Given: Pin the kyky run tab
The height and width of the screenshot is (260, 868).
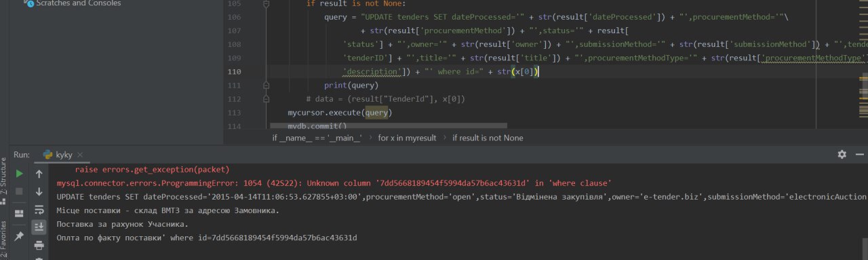Looking at the screenshot, I should (19, 236).
